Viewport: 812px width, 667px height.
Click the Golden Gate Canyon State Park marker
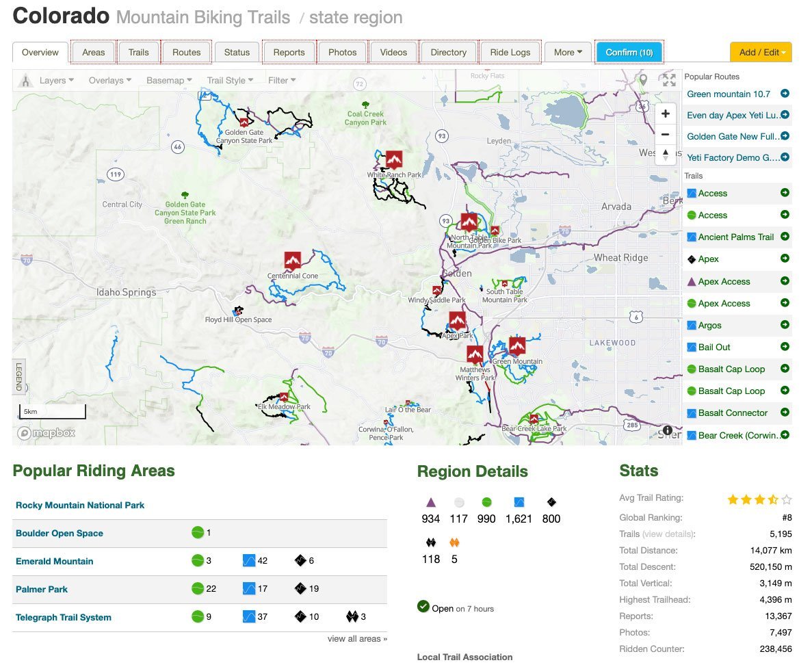[x=244, y=122]
